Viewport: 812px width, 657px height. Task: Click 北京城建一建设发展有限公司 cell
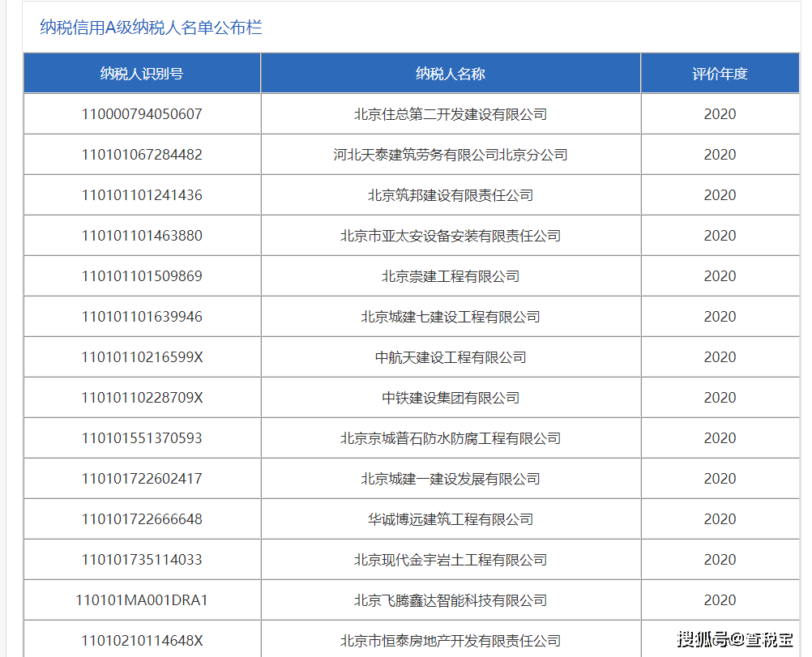tap(451, 479)
